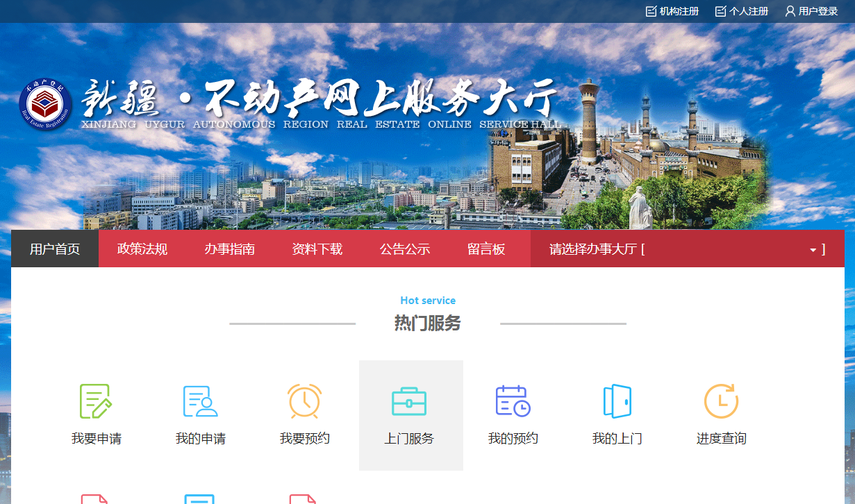
Task: Click the 个人注册 edit icon
Action: click(720, 11)
